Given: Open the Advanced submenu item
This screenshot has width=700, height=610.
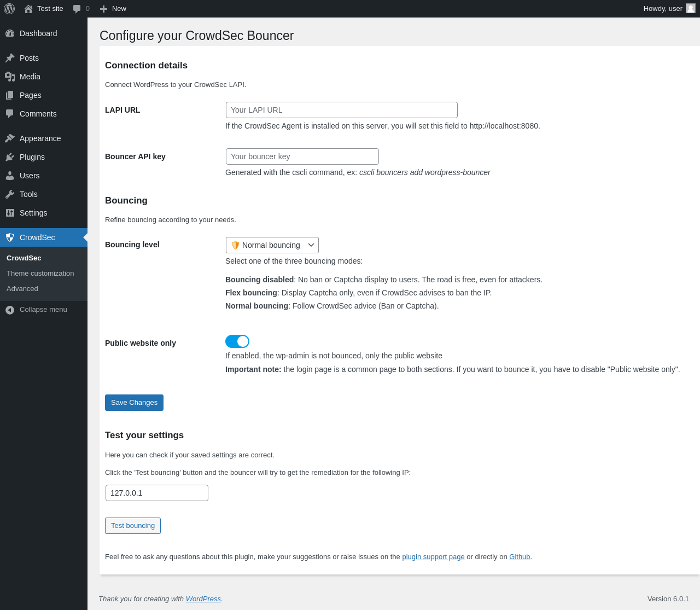Looking at the screenshot, I should tap(22, 289).
